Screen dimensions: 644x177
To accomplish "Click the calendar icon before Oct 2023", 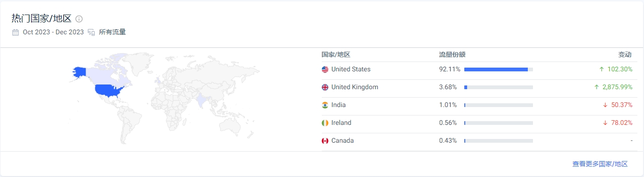I will [x=16, y=32].
